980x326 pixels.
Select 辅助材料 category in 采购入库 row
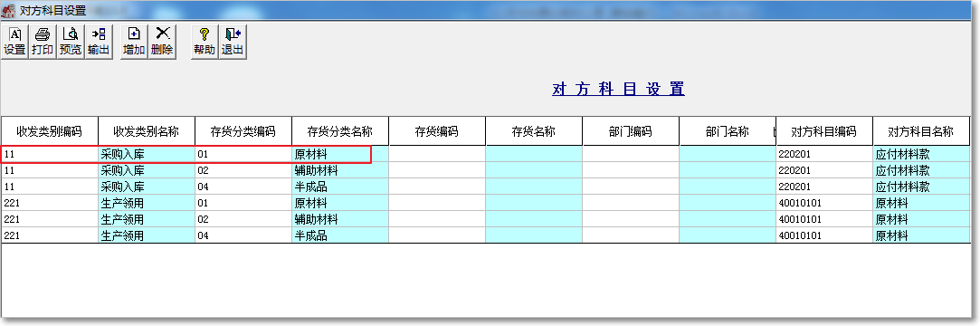(x=340, y=170)
